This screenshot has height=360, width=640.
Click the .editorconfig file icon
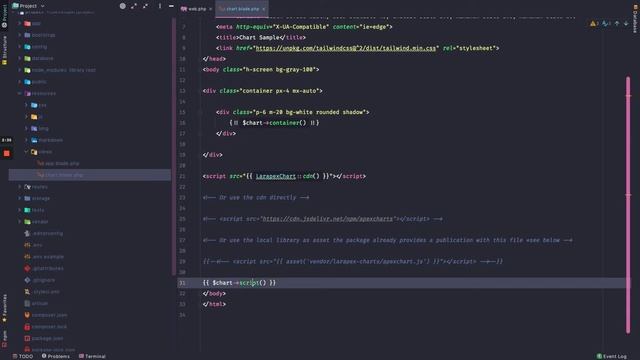pyautogui.click(x=27, y=233)
